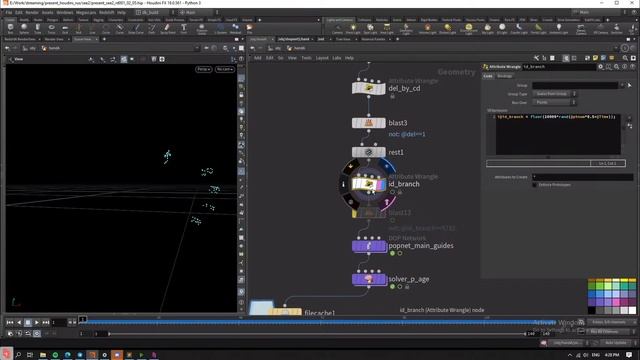Open the Redshift menu
The image size is (640, 360).
pos(107,13)
